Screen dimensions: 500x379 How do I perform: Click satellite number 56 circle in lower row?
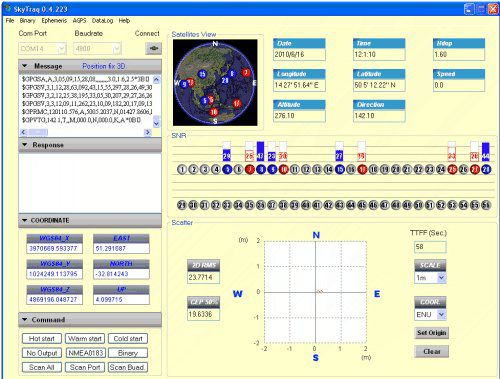486,205
